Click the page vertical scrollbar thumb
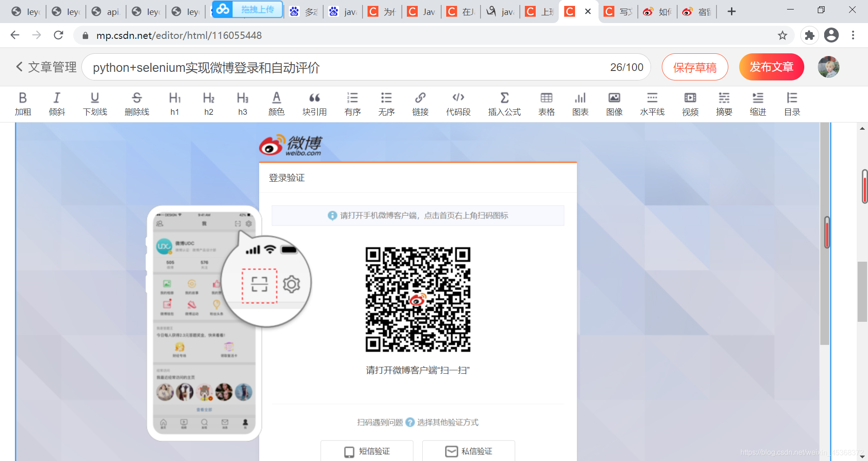The height and width of the screenshot is (461, 868). point(862,292)
